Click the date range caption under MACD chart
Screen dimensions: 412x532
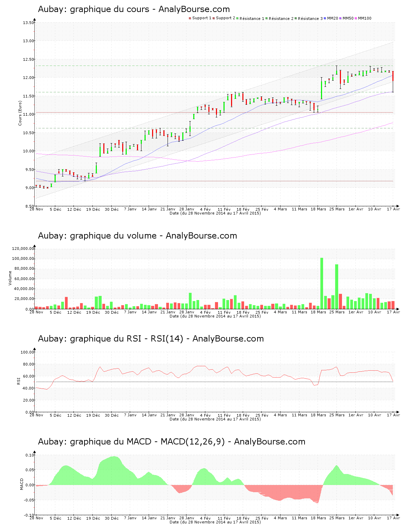click(x=215, y=522)
